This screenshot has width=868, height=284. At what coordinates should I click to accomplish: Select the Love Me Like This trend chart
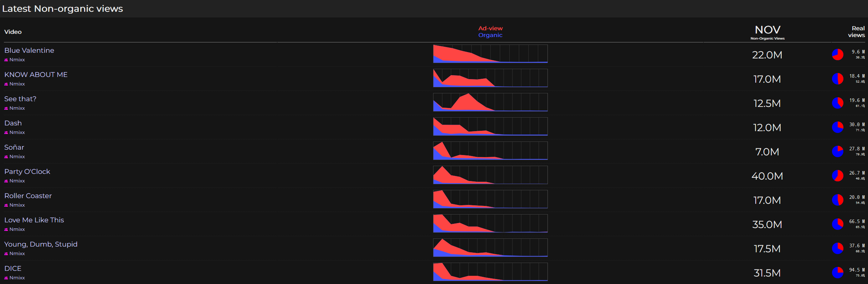point(491,223)
